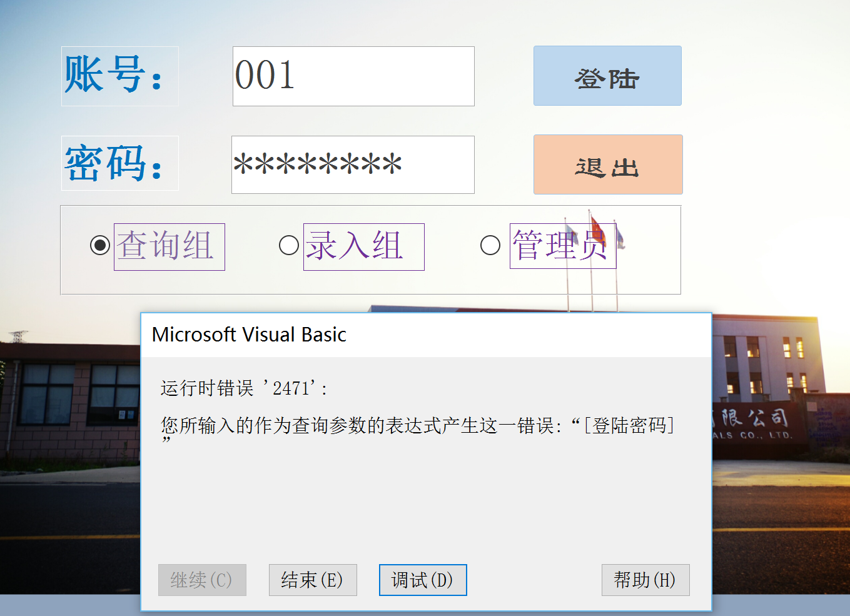This screenshot has width=850, height=616.
Task: Click the 录入组 text label
Action: [363, 246]
